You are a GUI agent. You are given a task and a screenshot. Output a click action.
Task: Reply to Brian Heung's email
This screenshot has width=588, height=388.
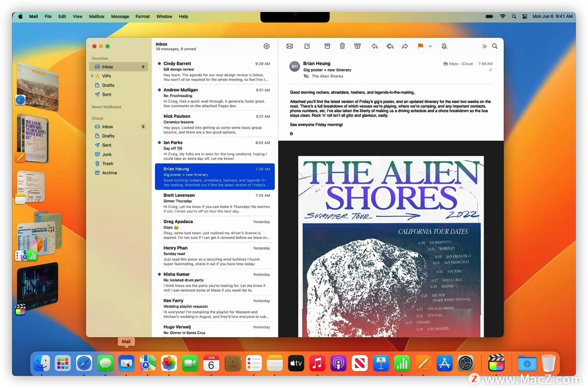pyautogui.click(x=375, y=46)
